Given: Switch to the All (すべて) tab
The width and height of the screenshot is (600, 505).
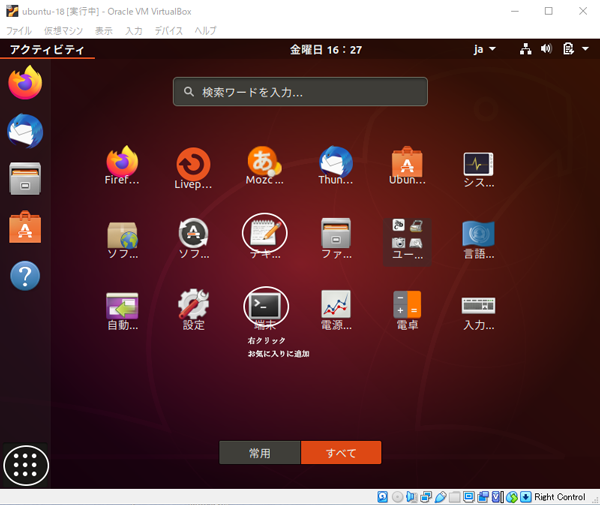Looking at the screenshot, I should (x=341, y=453).
